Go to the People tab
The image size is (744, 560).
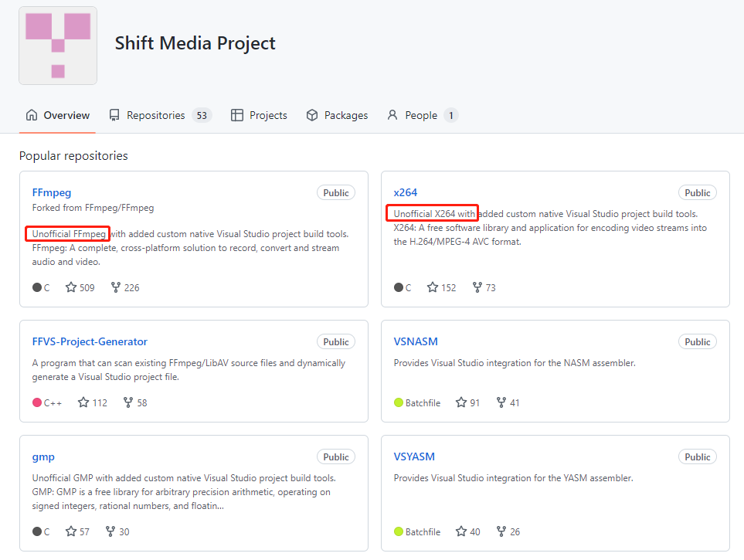[x=421, y=115]
